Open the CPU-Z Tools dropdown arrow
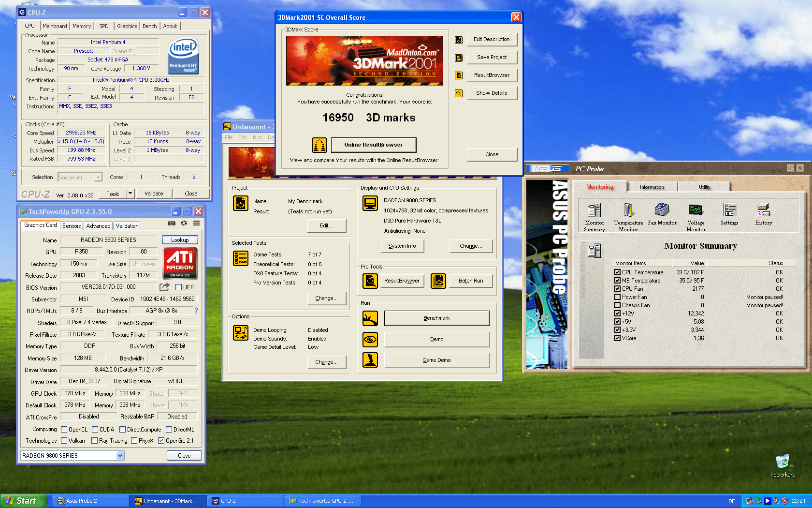 point(130,194)
